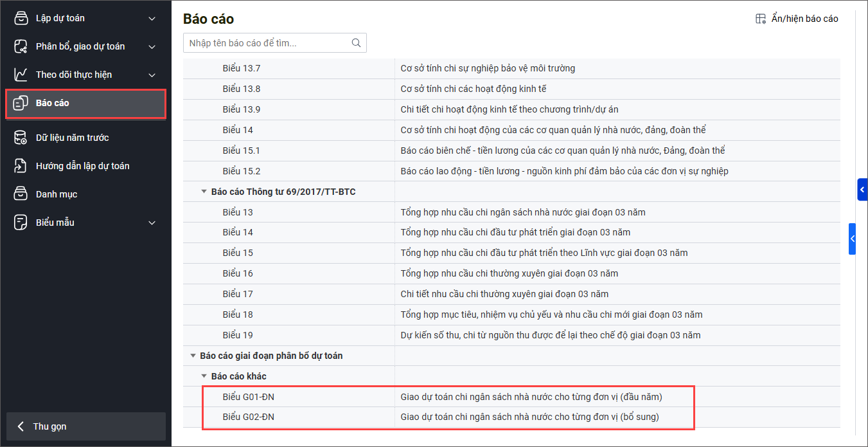Image resolution: width=868 pixels, height=447 pixels.
Task: Click the Danh mục sidebar icon
Action: pos(21,194)
